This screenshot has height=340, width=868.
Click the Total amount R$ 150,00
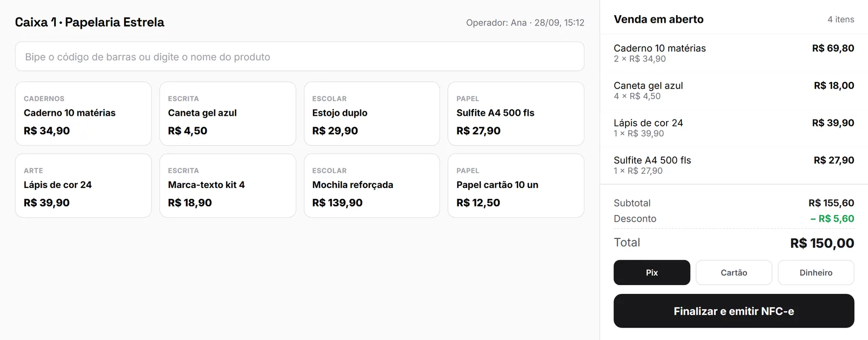click(822, 243)
